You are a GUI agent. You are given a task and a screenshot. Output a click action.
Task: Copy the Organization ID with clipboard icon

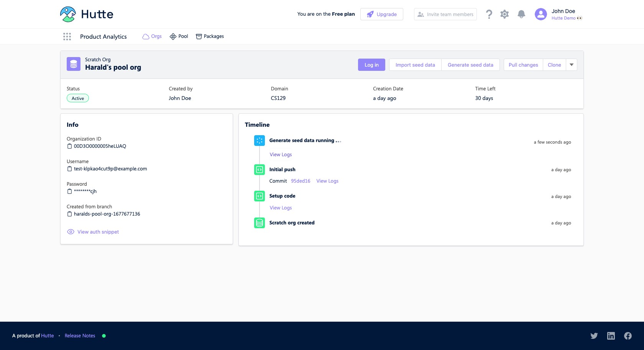(x=69, y=146)
